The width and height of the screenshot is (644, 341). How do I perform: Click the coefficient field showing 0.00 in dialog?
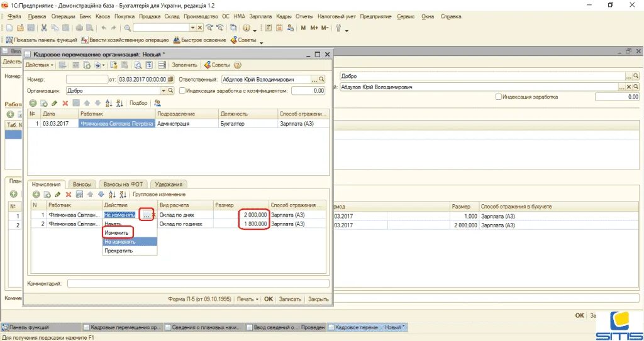tap(308, 90)
